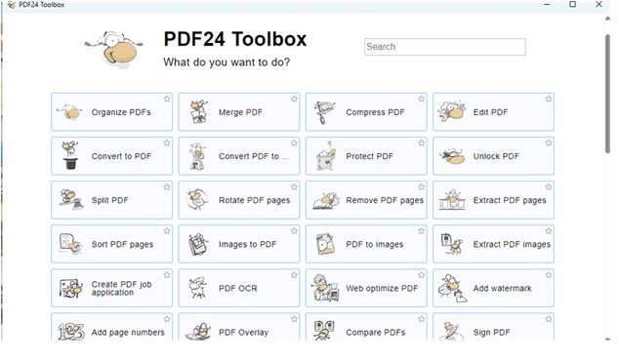Image resolution: width=619 pixels, height=364 pixels.
Task: Star the PDF OCR tile
Action: point(294,275)
